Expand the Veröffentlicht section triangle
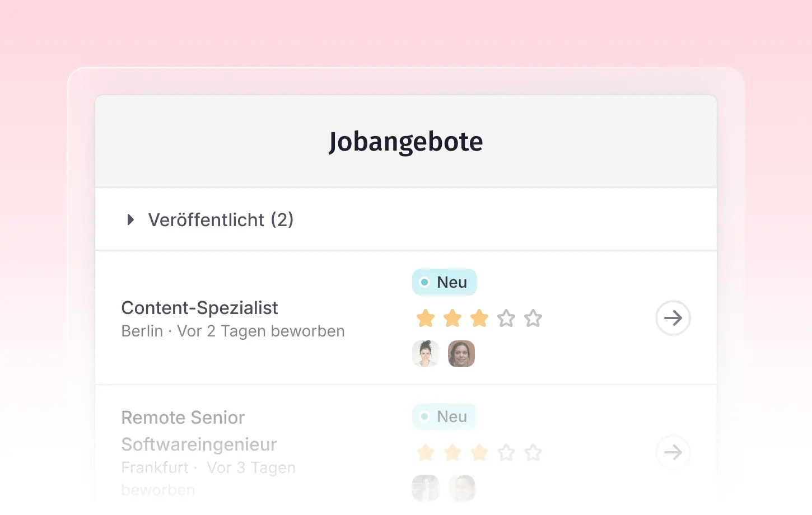Image resolution: width=812 pixels, height=515 pixels. (x=130, y=219)
